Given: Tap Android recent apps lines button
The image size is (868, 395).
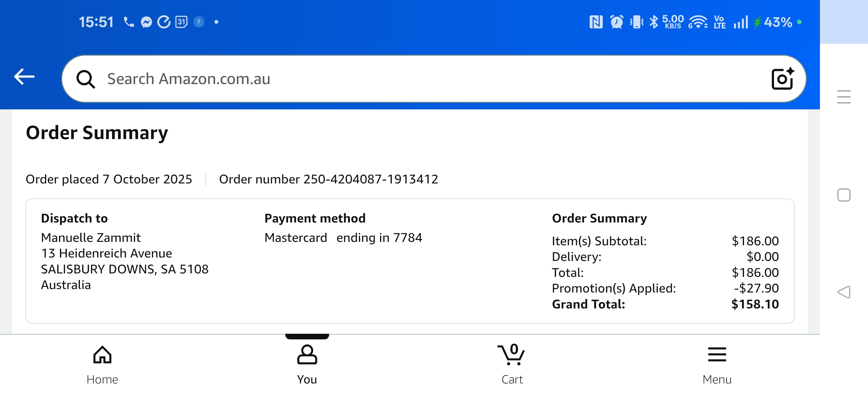Looking at the screenshot, I should (x=843, y=97).
